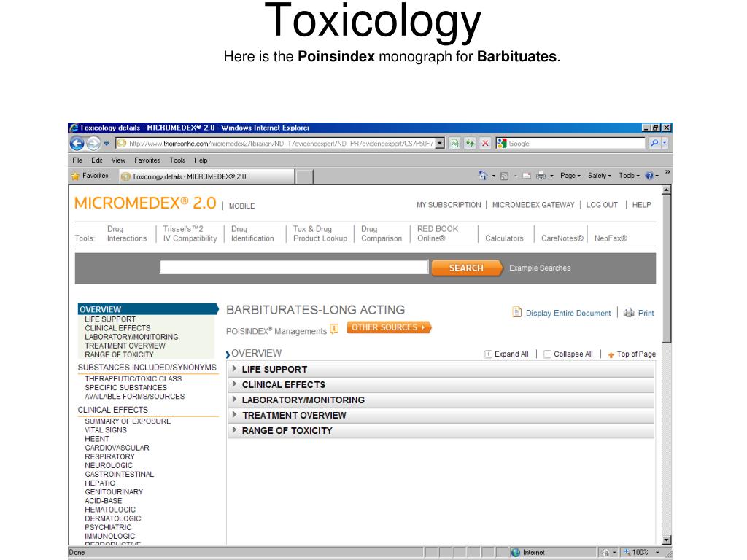Click the MICROMEDEX 2.0 logo
This screenshot has width=747, height=560.
(145, 203)
